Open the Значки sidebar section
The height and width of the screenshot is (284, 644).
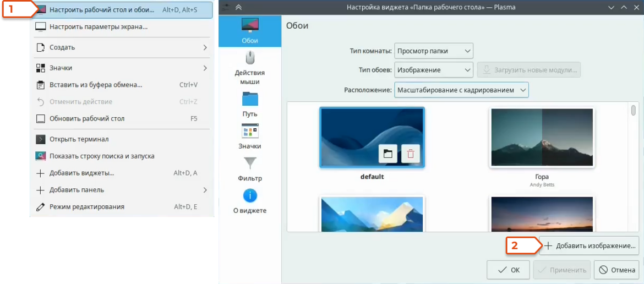pos(250,136)
